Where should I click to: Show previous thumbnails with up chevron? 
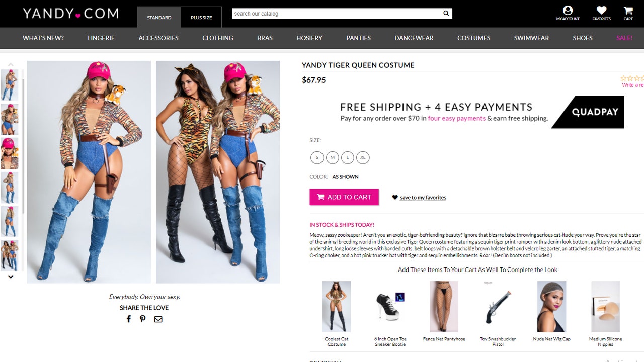point(11,65)
